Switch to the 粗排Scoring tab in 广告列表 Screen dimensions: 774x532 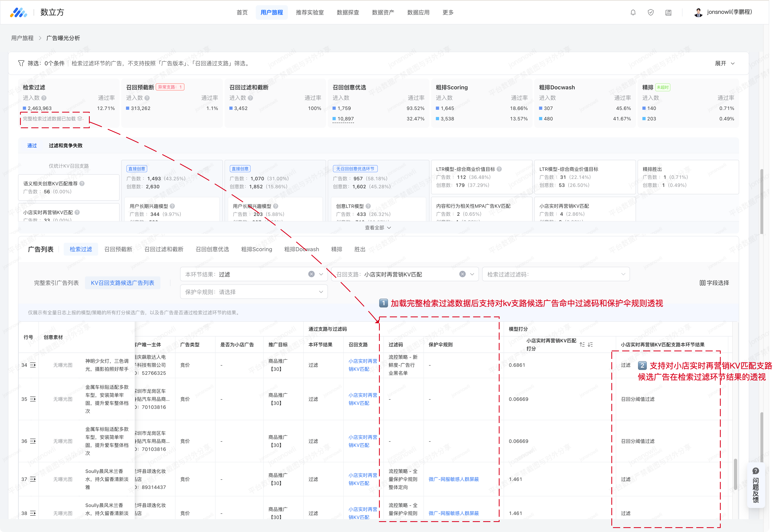[x=256, y=249]
